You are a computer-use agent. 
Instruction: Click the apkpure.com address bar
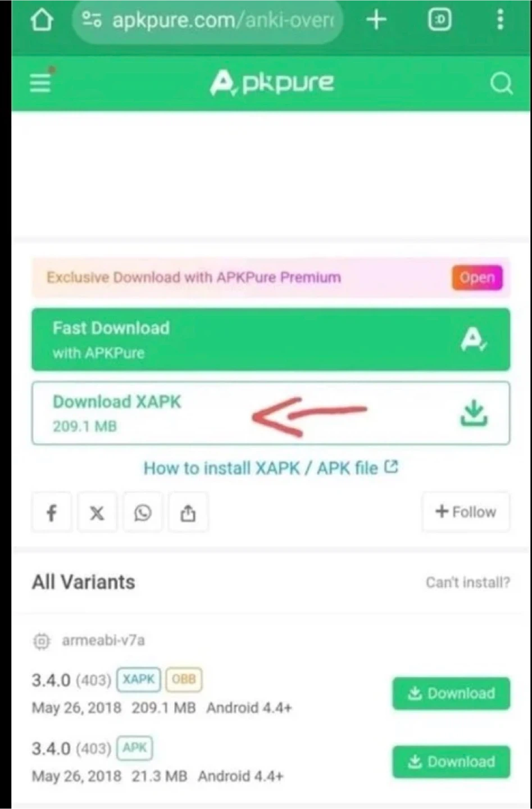click(x=208, y=21)
